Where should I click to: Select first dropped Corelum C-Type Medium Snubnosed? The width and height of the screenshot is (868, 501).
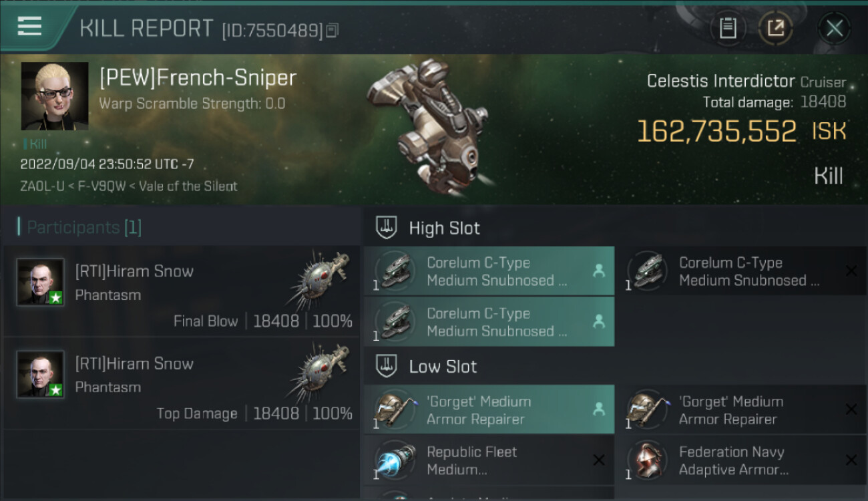click(489, 271)
